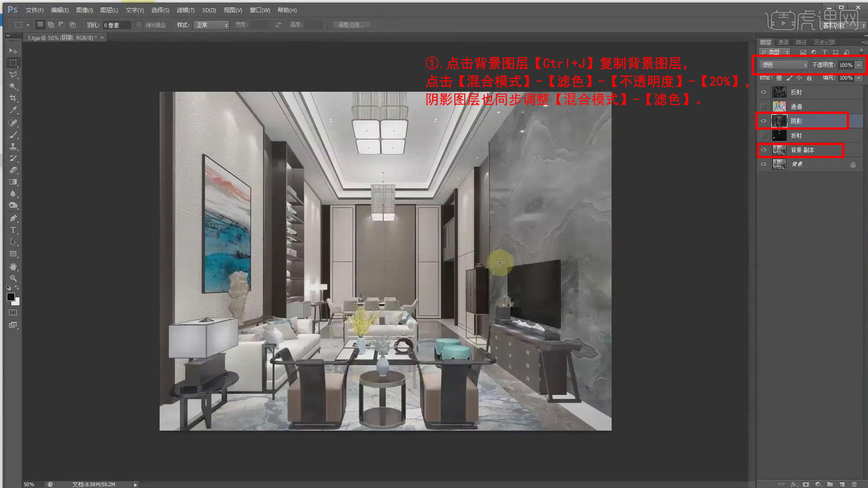Select the Brush tool

point(13,134)
